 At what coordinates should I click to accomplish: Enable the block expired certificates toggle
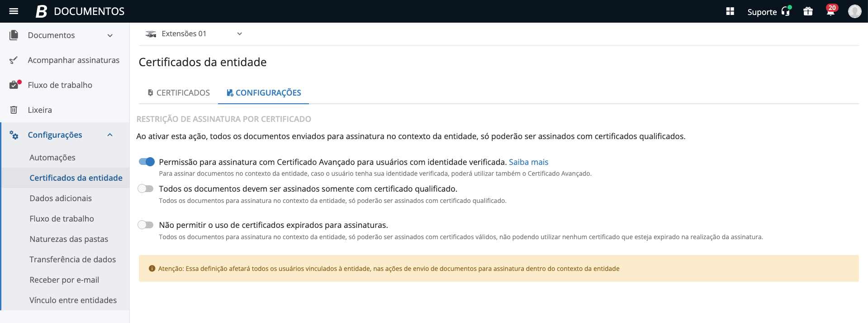pos(146,225)
